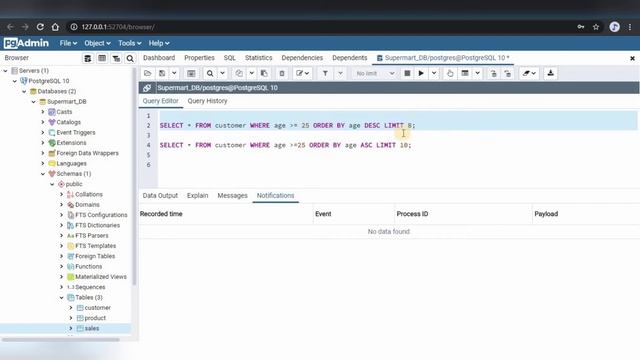Image resolution: width=640 pixels, height=360 pixels.
Task: Switch to the Statistics tab
Action: click(258, 58)
